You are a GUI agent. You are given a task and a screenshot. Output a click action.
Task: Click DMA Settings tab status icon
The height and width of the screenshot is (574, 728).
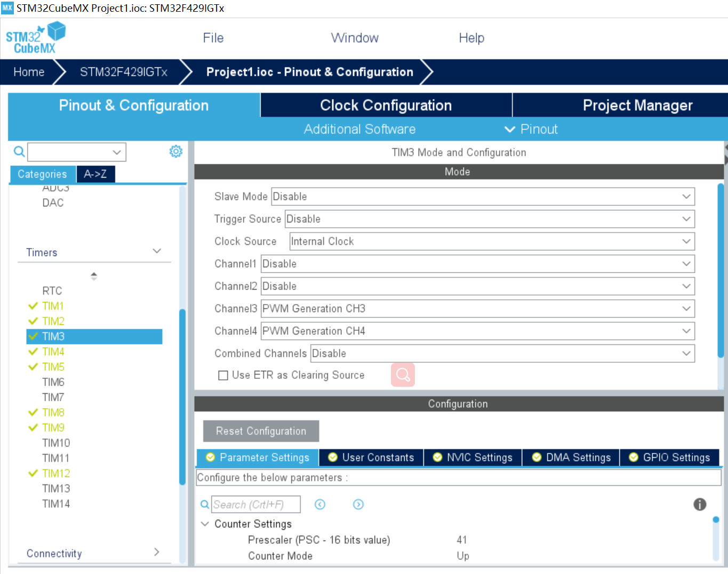pos(537,457)
